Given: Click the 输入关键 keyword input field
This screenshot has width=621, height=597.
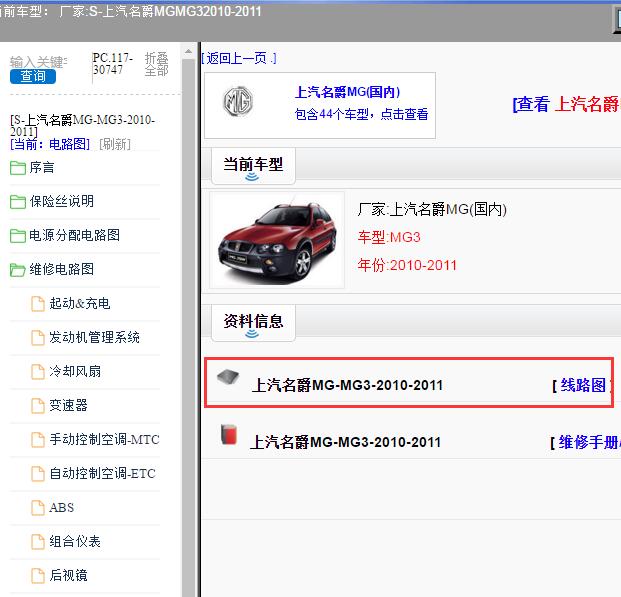Looking at the screenshot, I should click(38, 62).
